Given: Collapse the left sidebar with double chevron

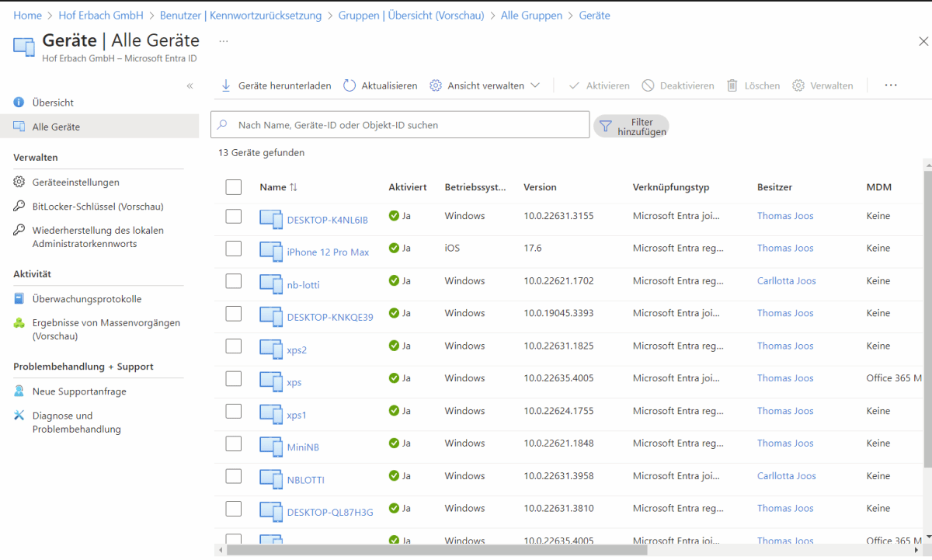Looking at the screenshot, I should (190, 85).
